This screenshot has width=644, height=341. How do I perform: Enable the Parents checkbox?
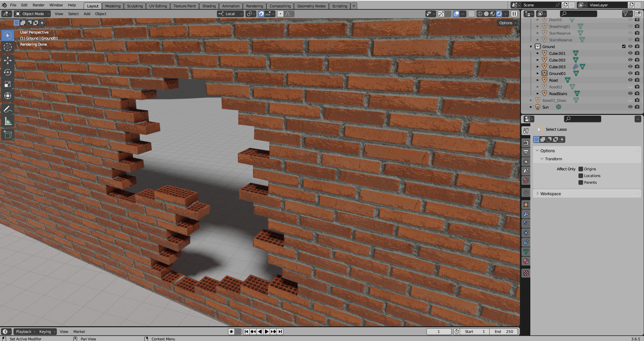pos(580,182)
